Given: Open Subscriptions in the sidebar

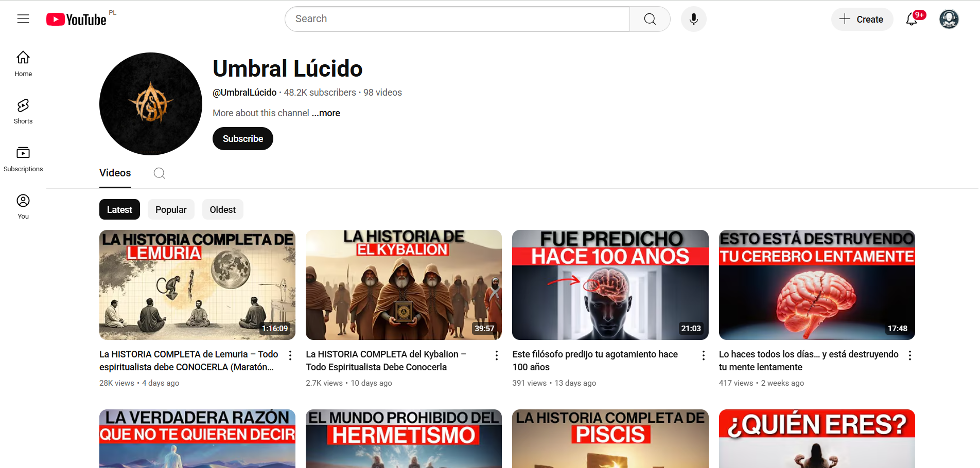Looking at the screenshot, I should click(x=23, y=159).
